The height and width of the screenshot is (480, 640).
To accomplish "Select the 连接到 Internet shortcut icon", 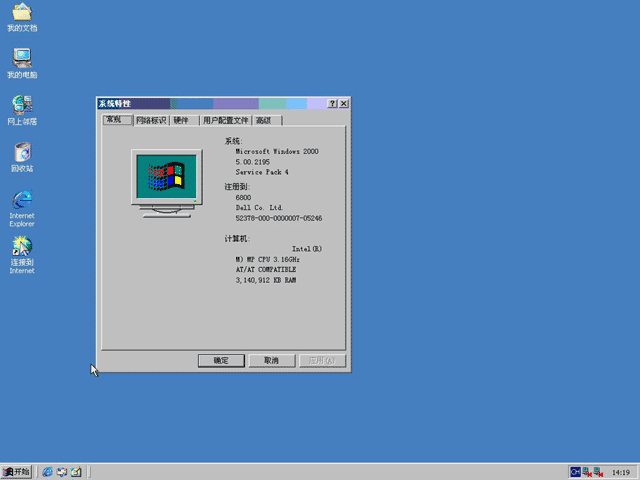I will [22, 255].
